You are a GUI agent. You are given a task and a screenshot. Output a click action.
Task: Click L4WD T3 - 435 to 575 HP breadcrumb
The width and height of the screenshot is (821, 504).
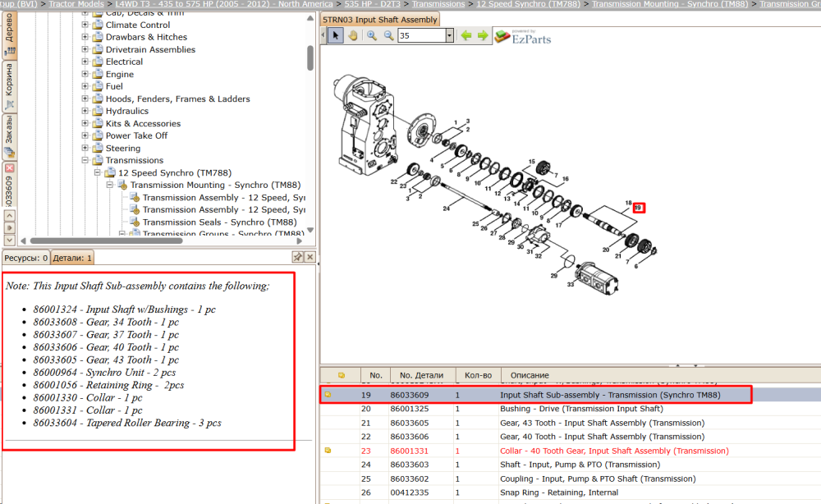[x=224, y=3]
